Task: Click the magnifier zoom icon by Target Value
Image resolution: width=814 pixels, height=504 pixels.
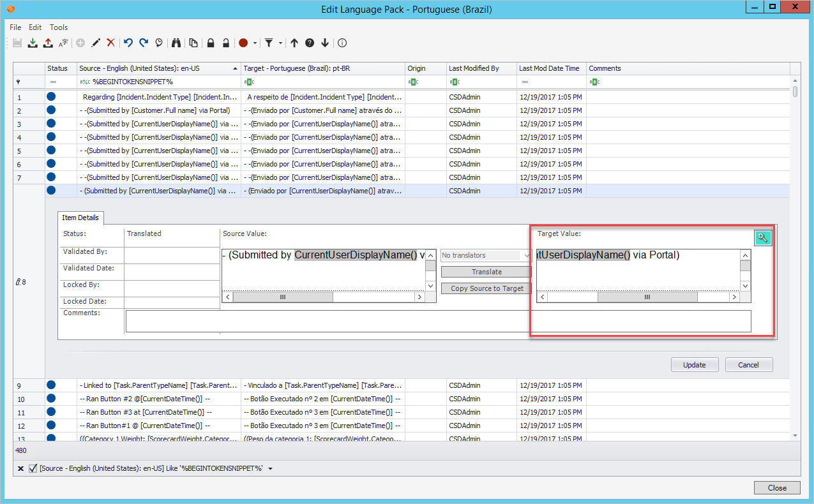Action: point(762,237)
